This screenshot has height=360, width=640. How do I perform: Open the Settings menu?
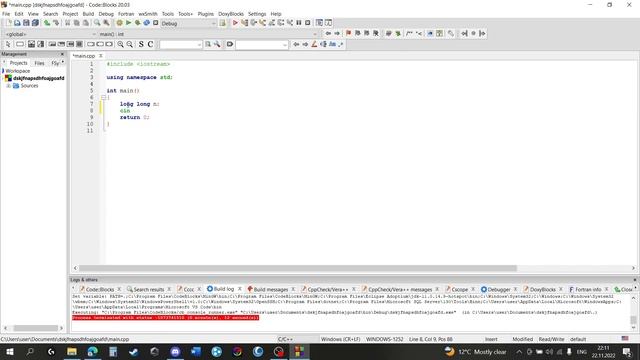257,14
